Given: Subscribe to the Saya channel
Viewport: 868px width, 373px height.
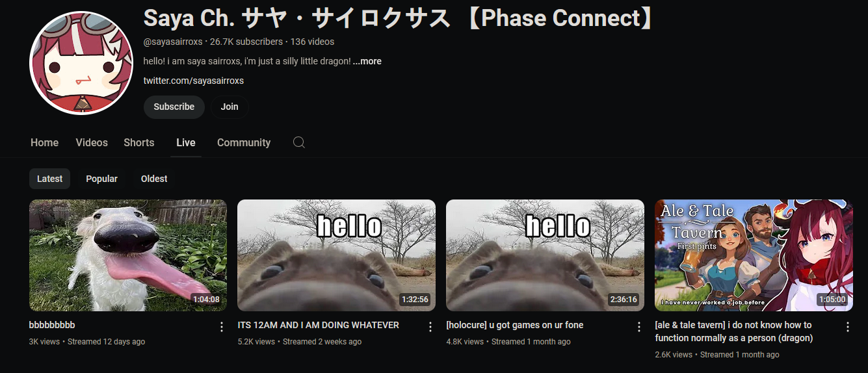Looking at the screenshot, I should coord(174,107).
